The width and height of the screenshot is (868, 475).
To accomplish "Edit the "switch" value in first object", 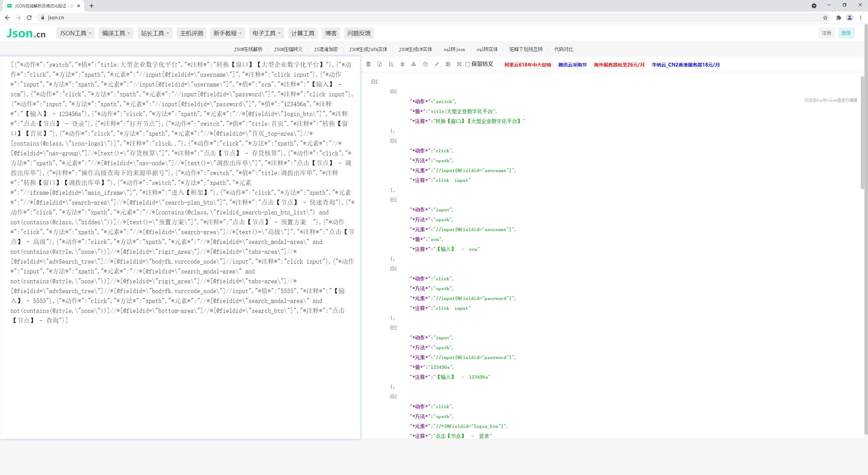I will [x=444, y=101].
